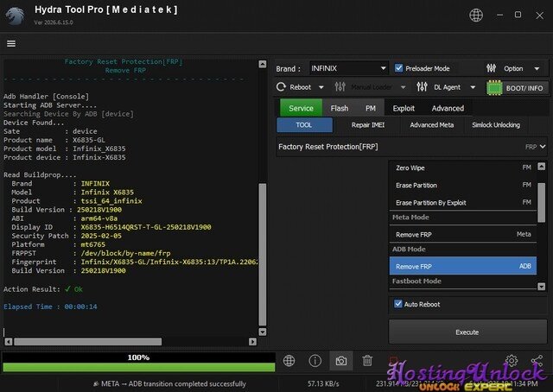Expand the Option dropdown arrow

537,68
